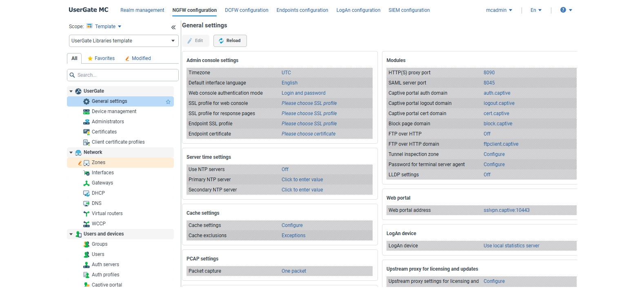
Task: Click the DHCP icon in tree
Action: (87, 193)
